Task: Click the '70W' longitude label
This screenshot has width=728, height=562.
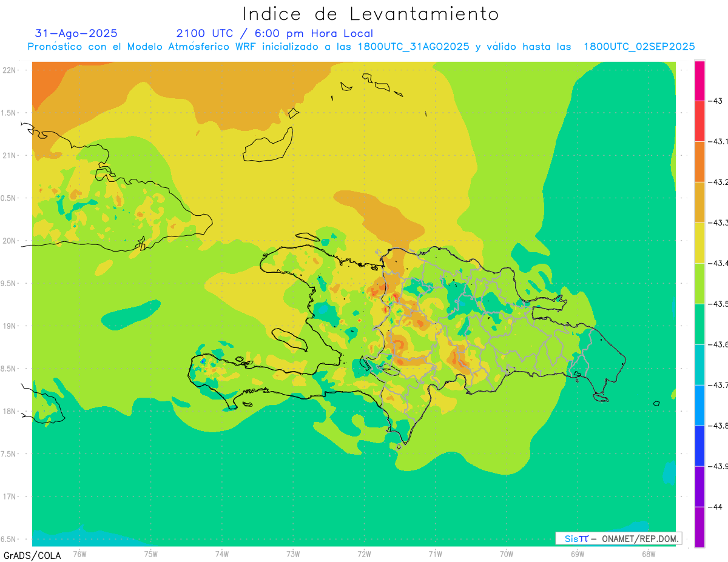Action: click(507, 554)
